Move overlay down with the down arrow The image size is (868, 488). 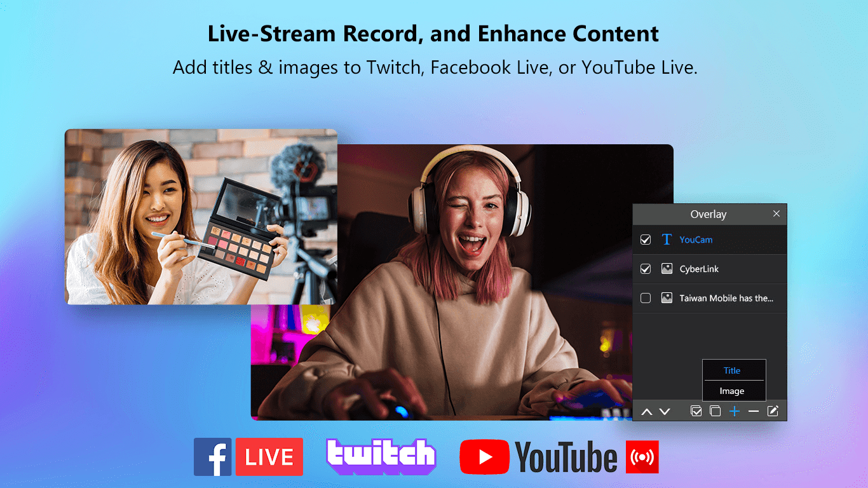[665, 412]
